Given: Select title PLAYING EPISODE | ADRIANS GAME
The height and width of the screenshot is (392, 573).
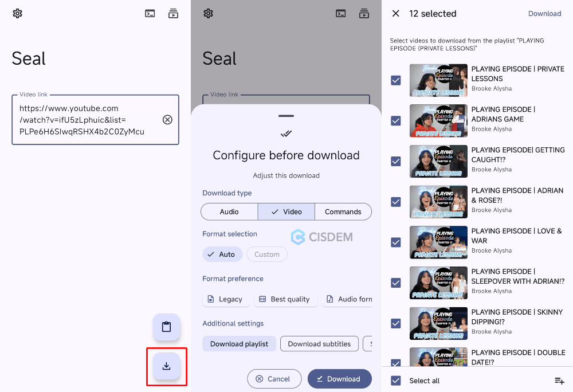Looking at the screenshot, I should [x=503, y=115].
